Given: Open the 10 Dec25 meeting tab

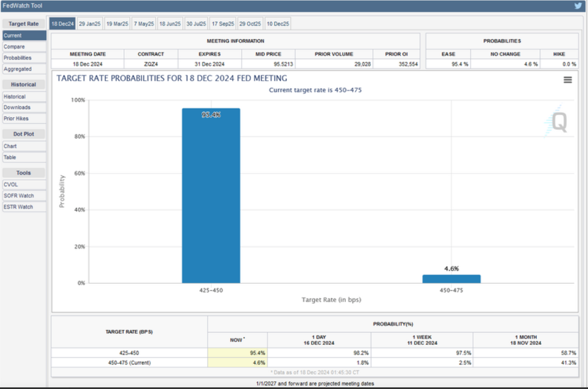Looking at the screenshot, I should pos(278,24).
